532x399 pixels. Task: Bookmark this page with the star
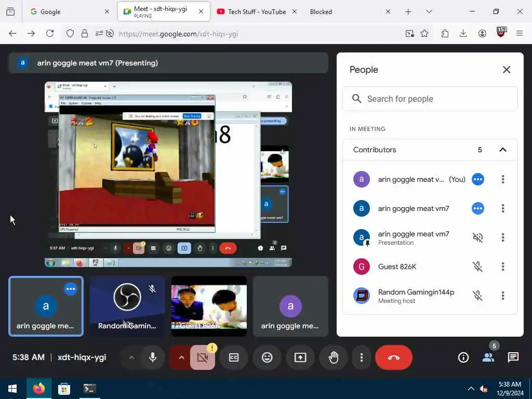(424, 33)
